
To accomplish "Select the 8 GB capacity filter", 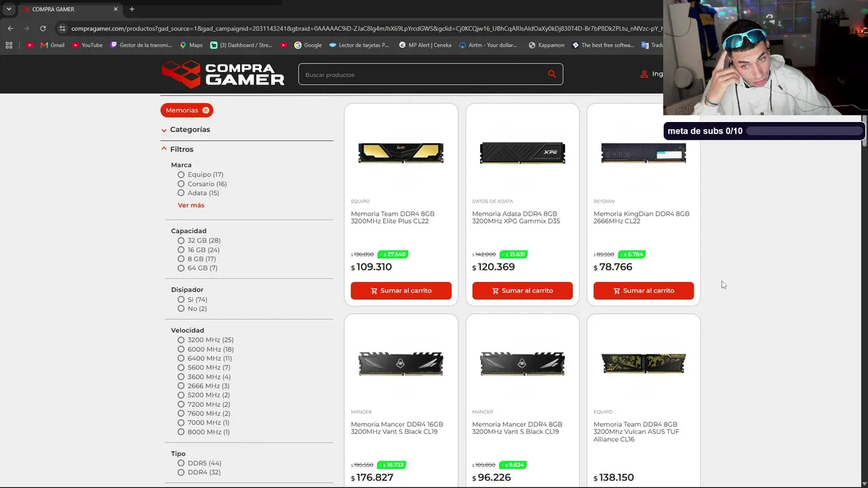I will point(181,259).
